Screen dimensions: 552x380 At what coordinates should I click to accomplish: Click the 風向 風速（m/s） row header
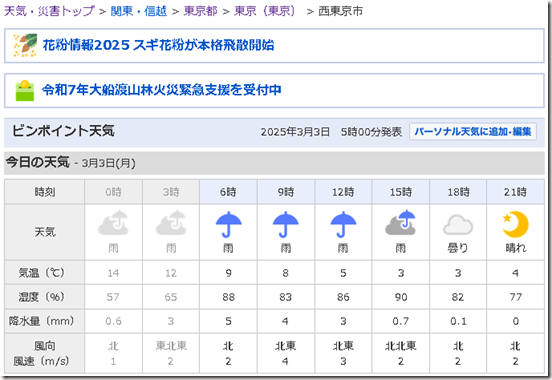pyautogui.click(x=45, y=353)
